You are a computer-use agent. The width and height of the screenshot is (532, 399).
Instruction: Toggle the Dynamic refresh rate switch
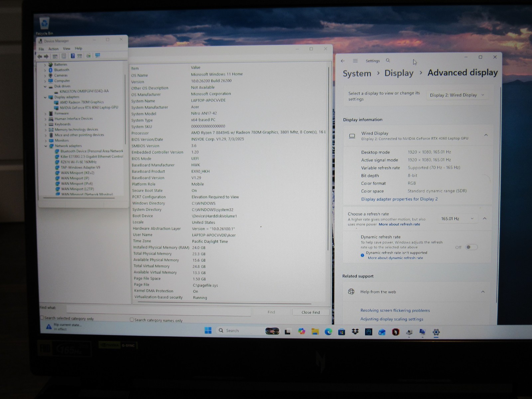(471, 247)
